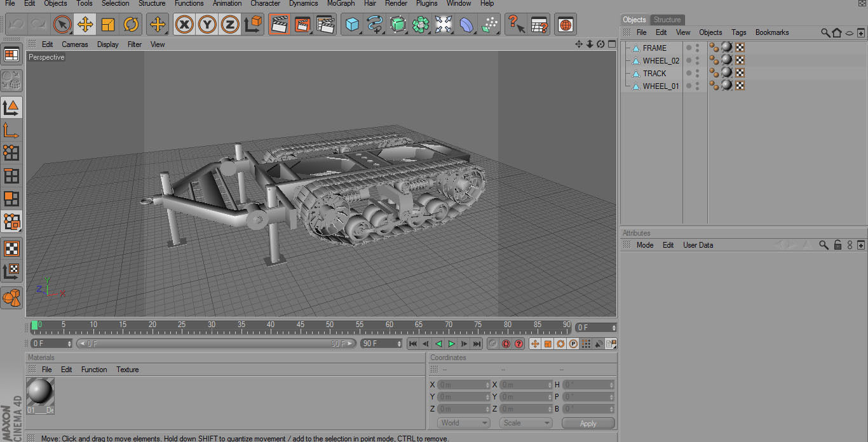Click the record keyframe button
Viewport: 868px width, 442px height.
(493, 344)
